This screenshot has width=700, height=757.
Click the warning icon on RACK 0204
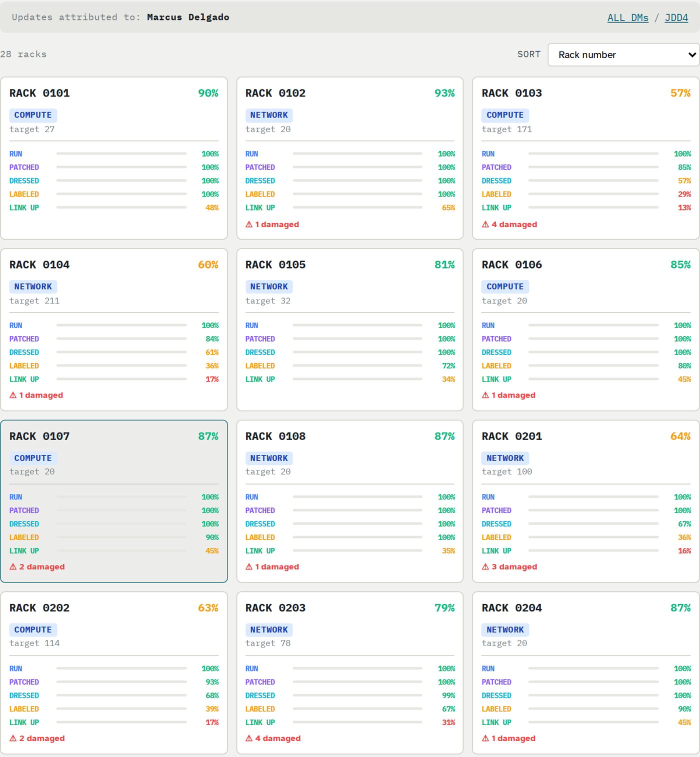[485, 738]
